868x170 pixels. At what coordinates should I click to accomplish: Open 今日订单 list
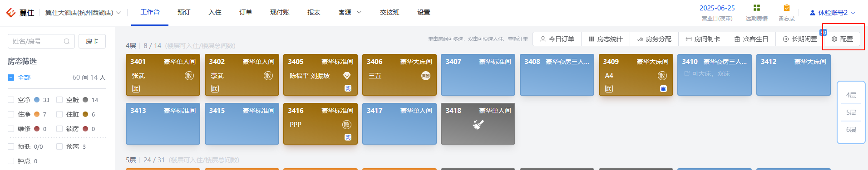pos(557,39)
